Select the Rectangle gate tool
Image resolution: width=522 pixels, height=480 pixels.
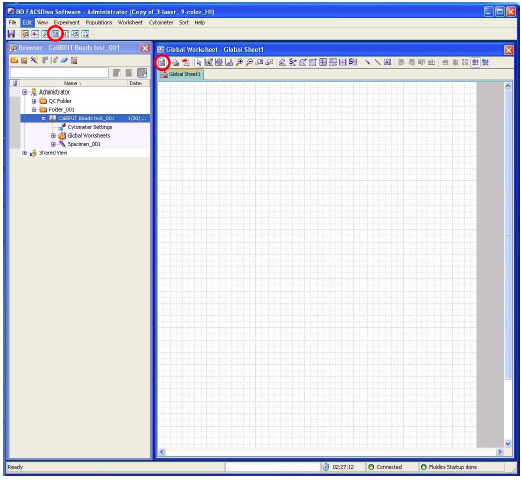coord(313,62)
